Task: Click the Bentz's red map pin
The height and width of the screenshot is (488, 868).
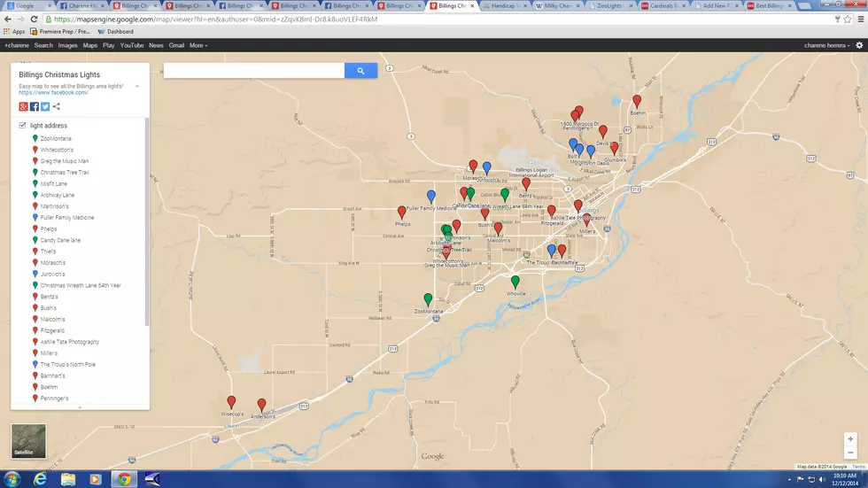Action: 526,183
